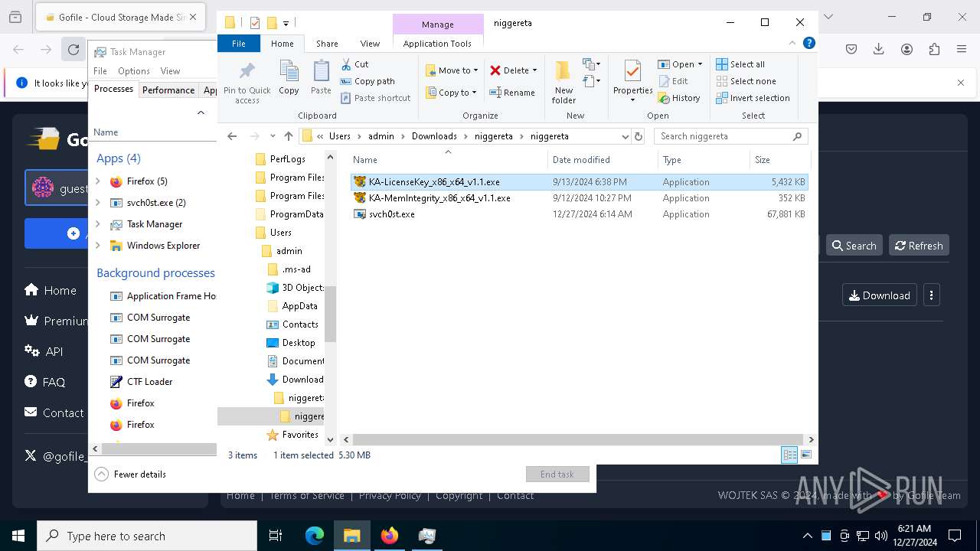Open Application Tools tab
Image resolution: width=980 pixels, height=551 pixels.
pos(437,44)
